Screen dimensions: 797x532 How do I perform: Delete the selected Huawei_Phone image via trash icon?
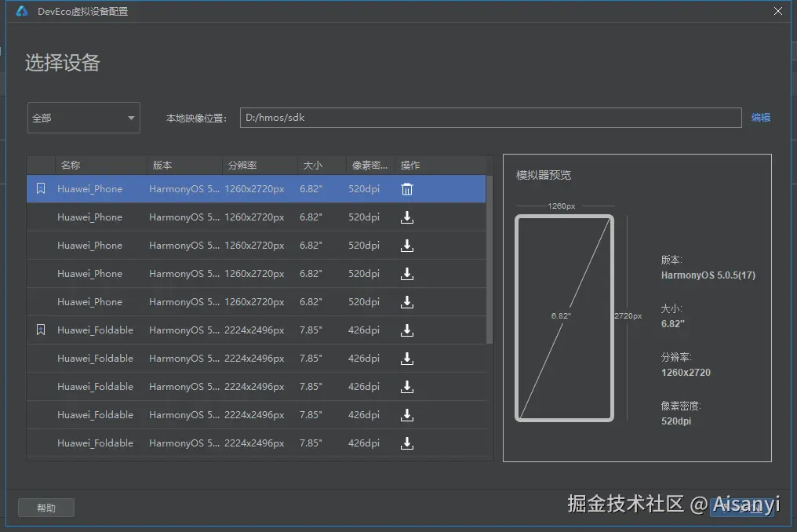point(407,189)
